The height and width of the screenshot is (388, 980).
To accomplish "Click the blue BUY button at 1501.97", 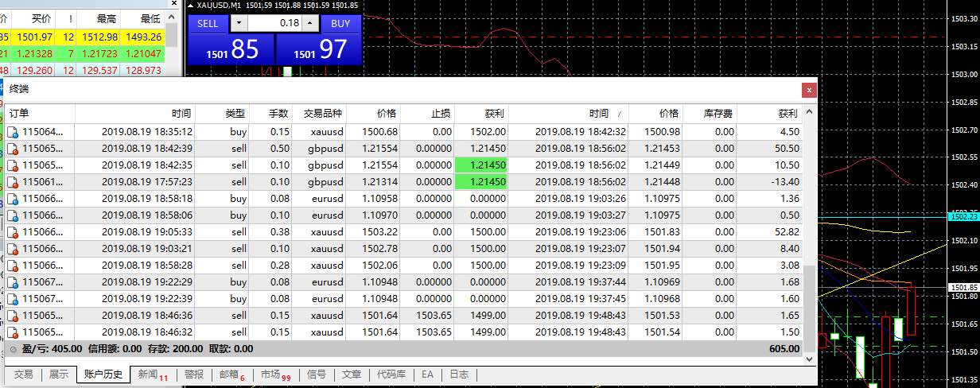I will [318, 49].
